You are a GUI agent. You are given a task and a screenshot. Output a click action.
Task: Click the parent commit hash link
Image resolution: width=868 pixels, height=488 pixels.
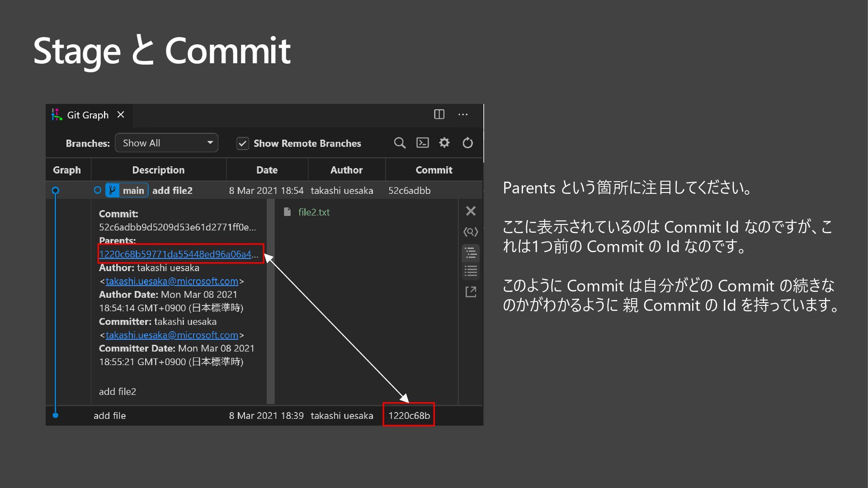pyautogui.click(x=175, y=254)
